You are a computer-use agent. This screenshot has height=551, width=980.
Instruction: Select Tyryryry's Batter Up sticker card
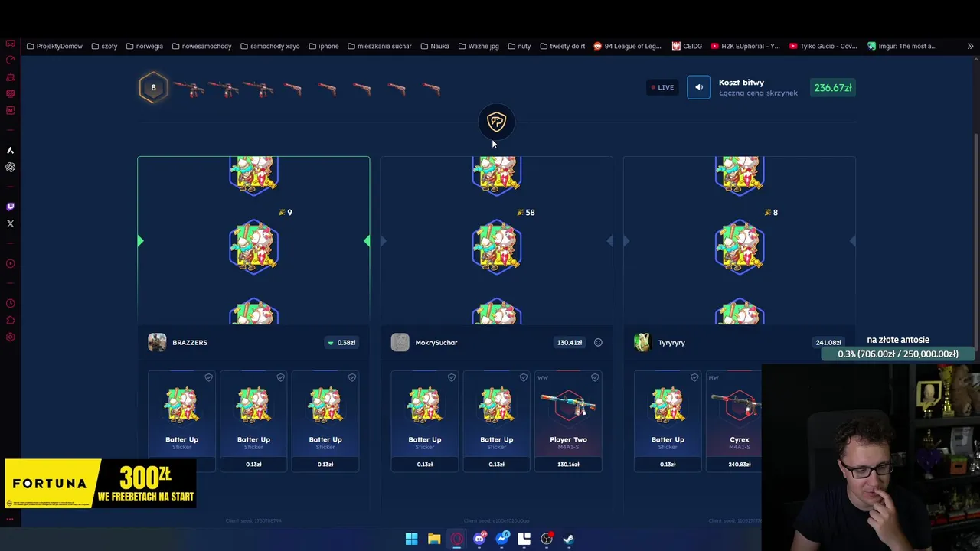tap(668, 421)
